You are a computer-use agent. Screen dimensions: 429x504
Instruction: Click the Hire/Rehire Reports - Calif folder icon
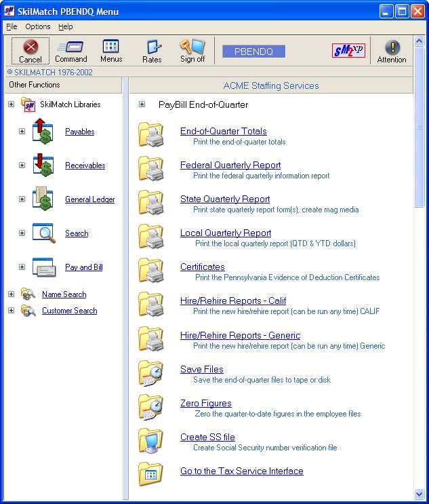tap(151, 304)
